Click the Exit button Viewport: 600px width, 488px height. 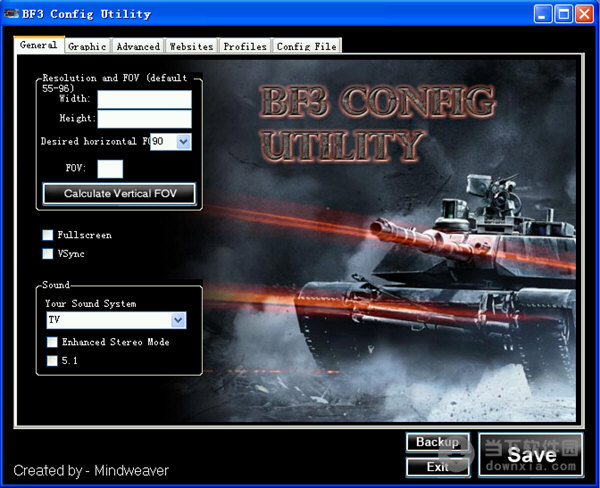click(x=438, y=467)
